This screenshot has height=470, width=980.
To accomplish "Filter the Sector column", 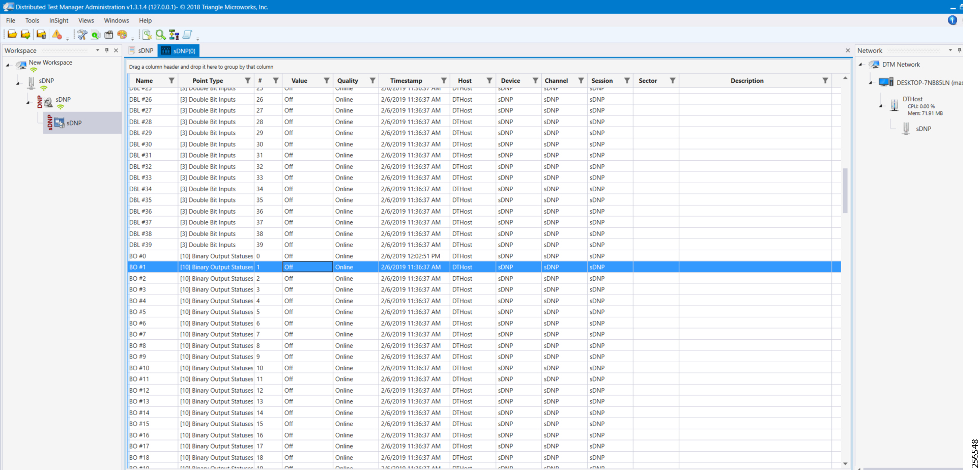I will (x=673, y=80).
